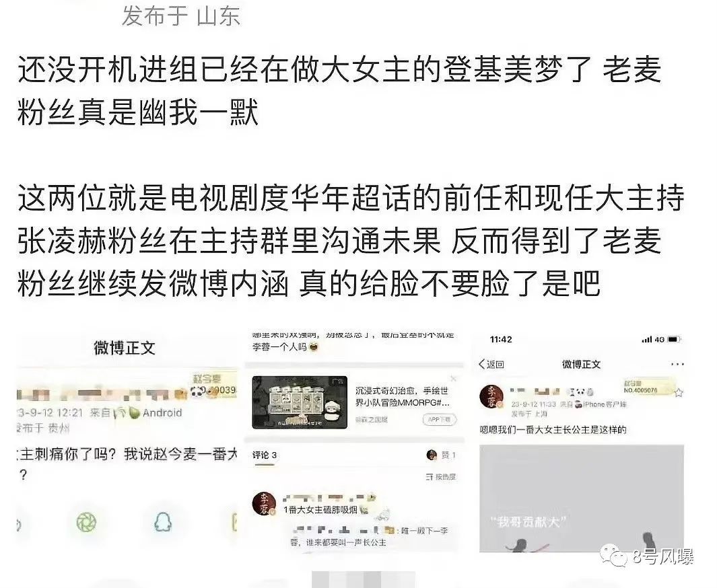Open the MMORPG game ad thumbnail
The height and width of the screenshot is (588, 717).
[300, 402]
